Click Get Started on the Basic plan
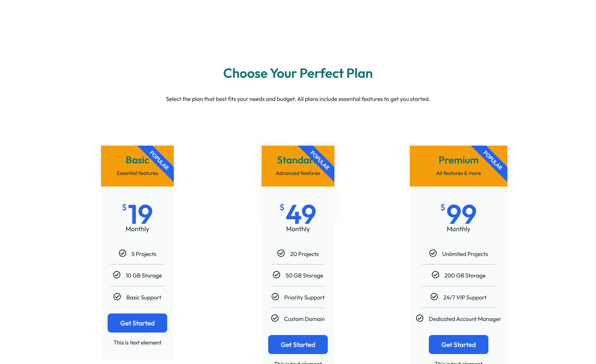This screenshot has width=596, height=364. pyautogui.click(x=137, y=323)
